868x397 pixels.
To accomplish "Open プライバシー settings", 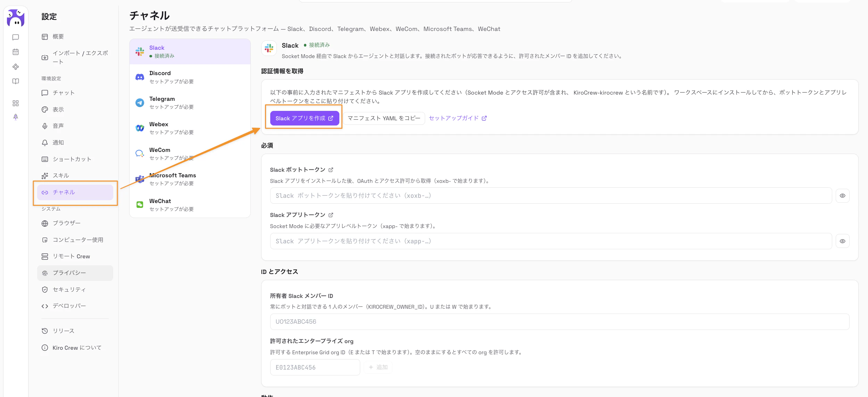I will coord(75,273).
